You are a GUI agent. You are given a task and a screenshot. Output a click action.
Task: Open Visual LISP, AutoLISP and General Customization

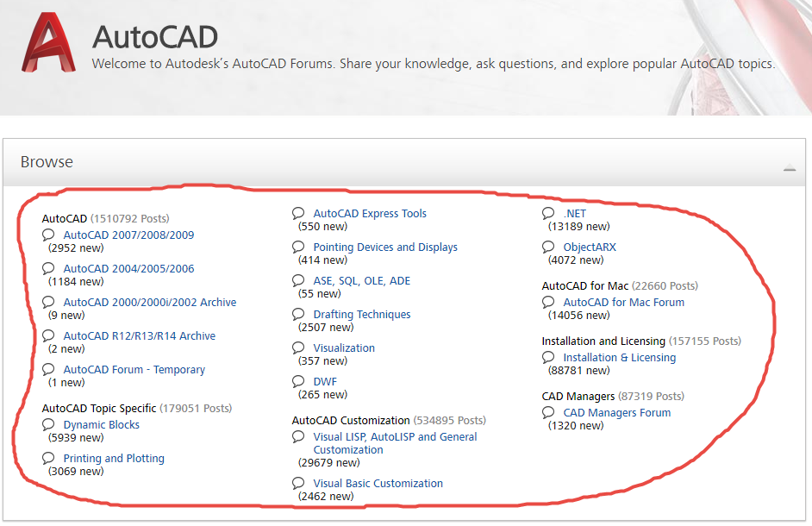[x=395, y=443]
